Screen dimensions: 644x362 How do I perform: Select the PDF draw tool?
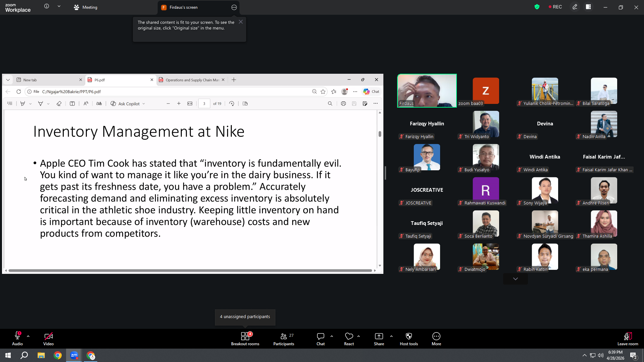click(41, 104)
